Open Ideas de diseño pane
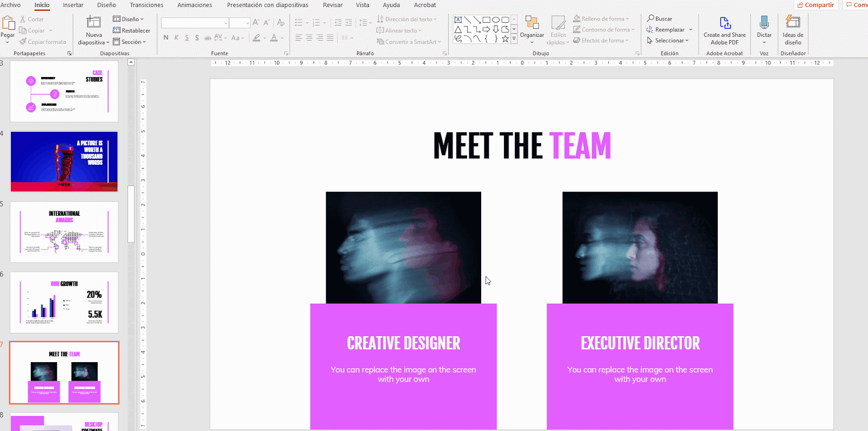 point(793,30)
